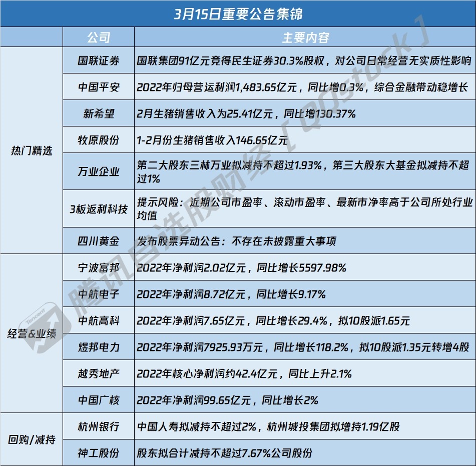476x466 pixels.
Task: Click company name 杭州银行
Action: click(99, 426)
